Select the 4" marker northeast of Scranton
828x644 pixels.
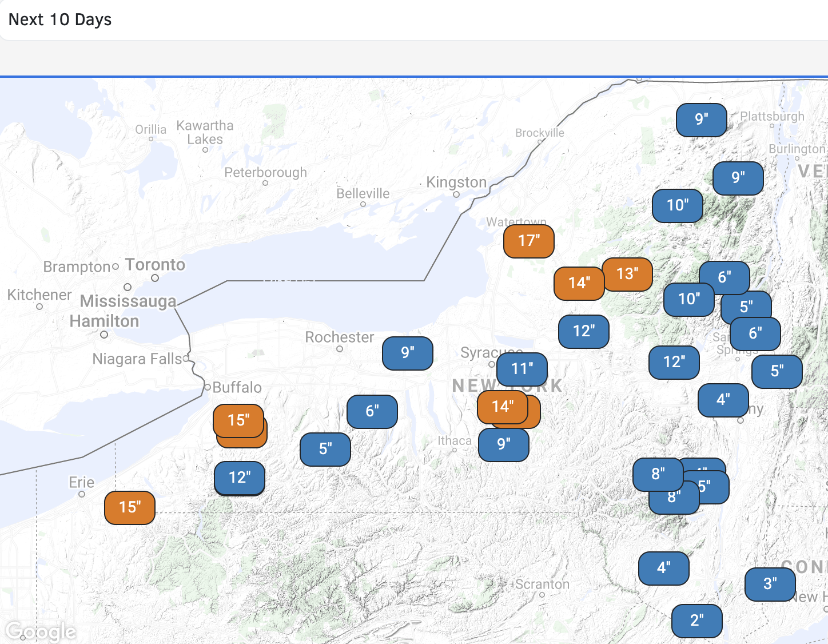tap(663, 568)
